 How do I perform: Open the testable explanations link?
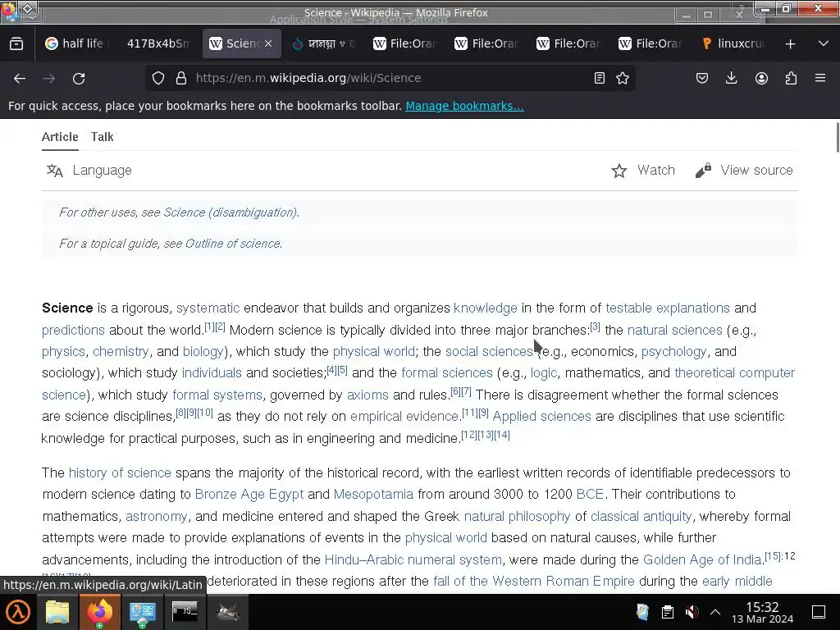pyautogui.click(x=668, y=308)
